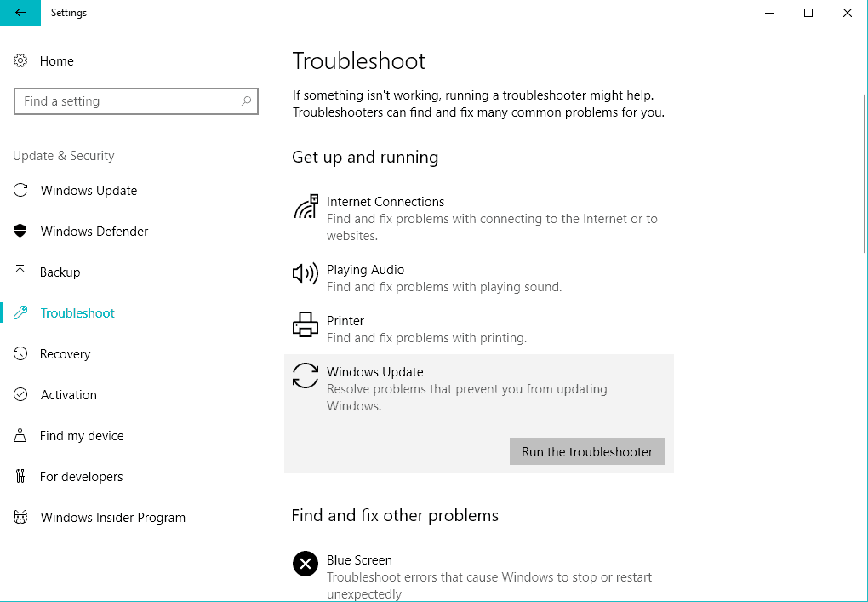Focus the Find a setting search box
The height and width of the screenshot is (602, 868).
click(128, 101)
